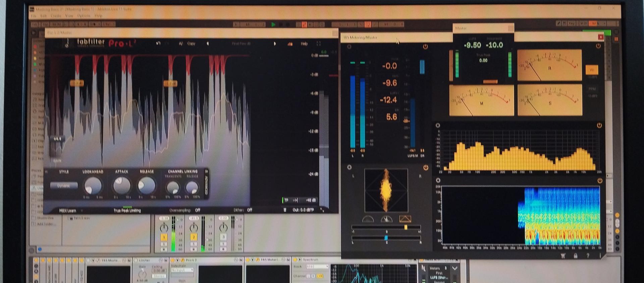The width and height of the screenshot is (644, 283).
Task: Click the Attack knob
Action: (121, 185)
